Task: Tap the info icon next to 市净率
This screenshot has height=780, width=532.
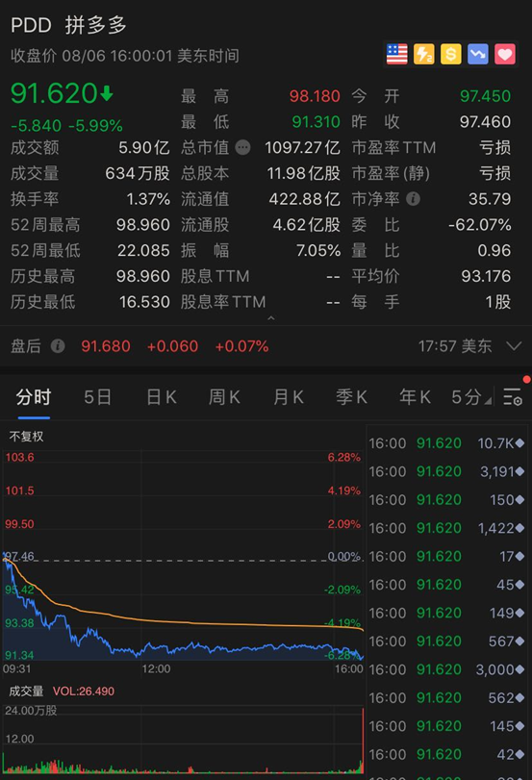Action: tap(413, 199)
